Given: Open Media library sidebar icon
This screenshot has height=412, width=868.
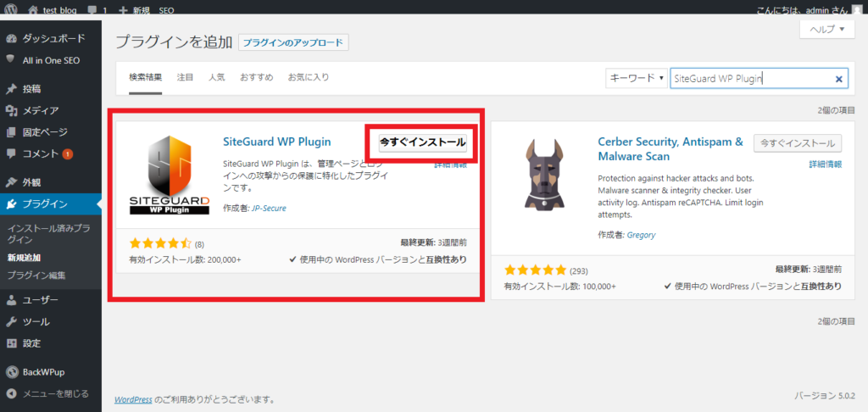Looking at the screenshot, I should 11,110.
